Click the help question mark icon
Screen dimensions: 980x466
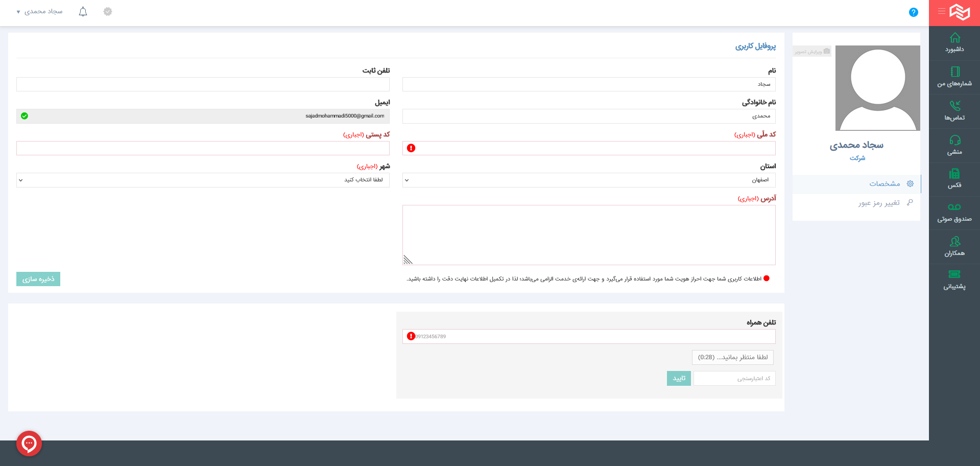(x=914, y=12)
